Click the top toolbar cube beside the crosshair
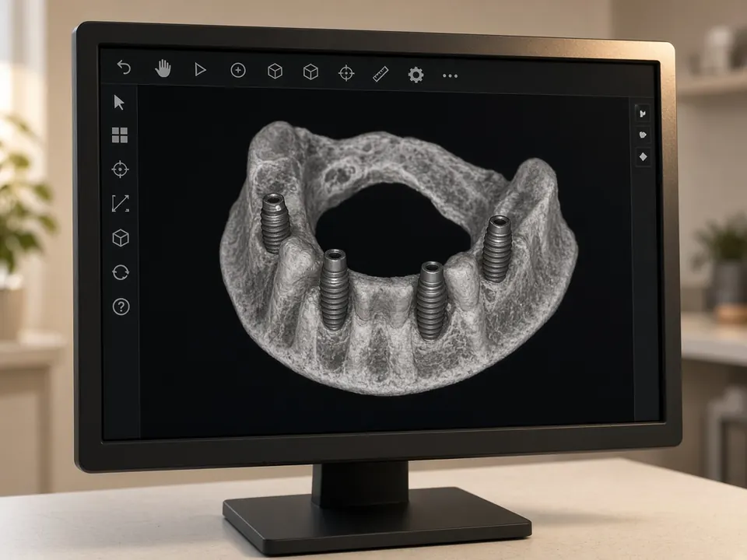The height and width of the screenshot is (560, 747). pyautogui.click(x=310, y=72)
